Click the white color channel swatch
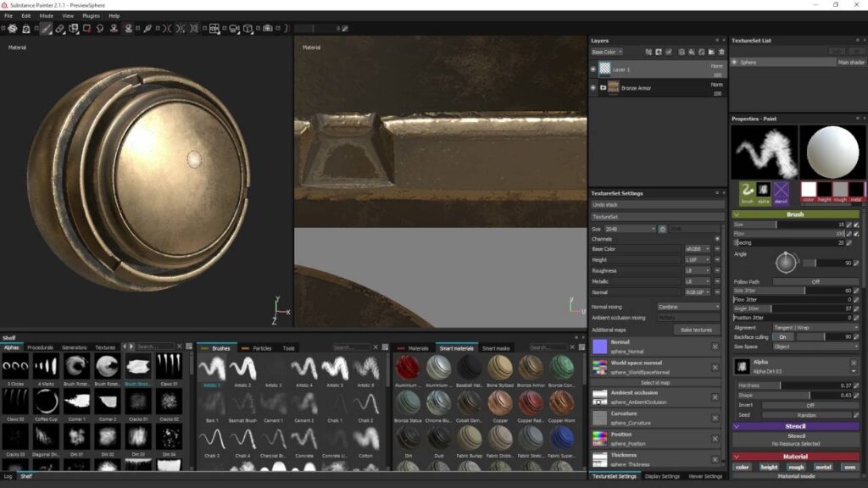 point(808,190)
